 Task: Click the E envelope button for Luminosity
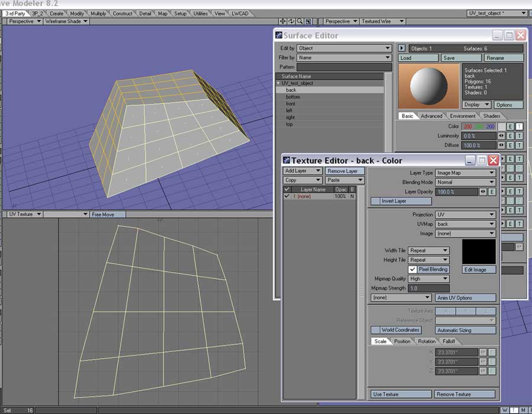tap(510, 136)
